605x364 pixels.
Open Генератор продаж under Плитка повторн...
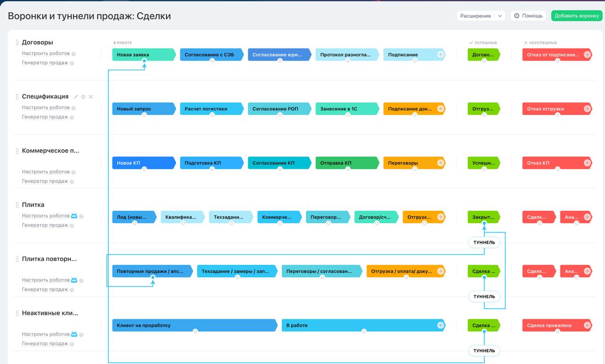coord(45,289)
